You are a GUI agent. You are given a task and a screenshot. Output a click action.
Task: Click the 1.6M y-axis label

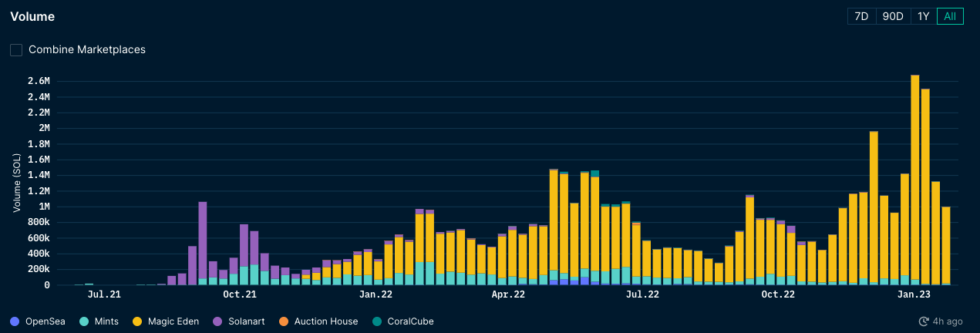coord(39,160)
